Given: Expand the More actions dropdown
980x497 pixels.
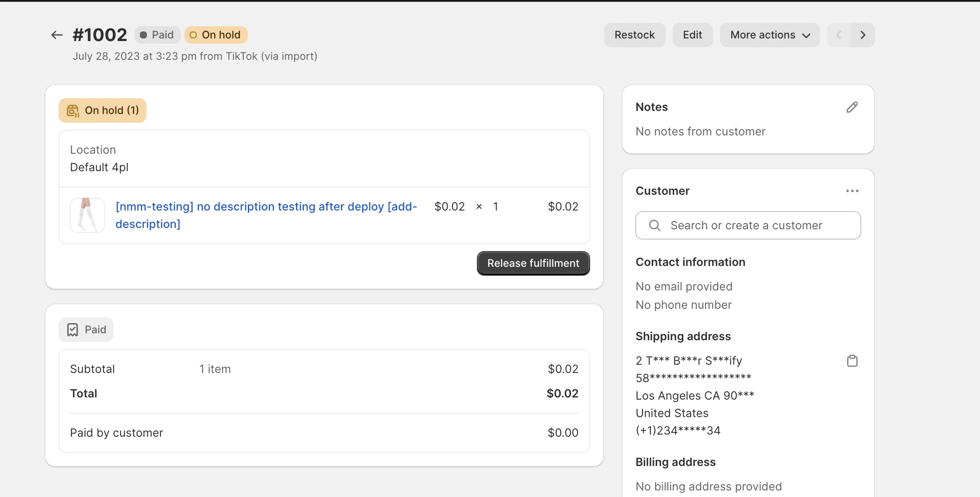Looking at the screenshot, I should 769,35.
